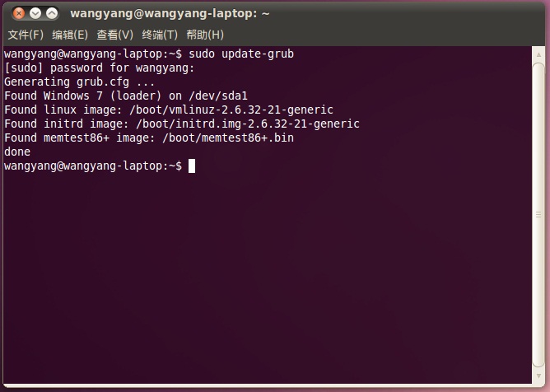Open the 文件(F) menu
Screen dimensions: 550x392
click(26, 35)
